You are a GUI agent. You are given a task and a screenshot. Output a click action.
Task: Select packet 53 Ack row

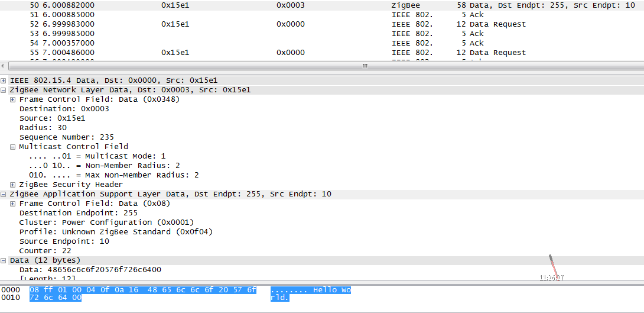click(322, 34)
